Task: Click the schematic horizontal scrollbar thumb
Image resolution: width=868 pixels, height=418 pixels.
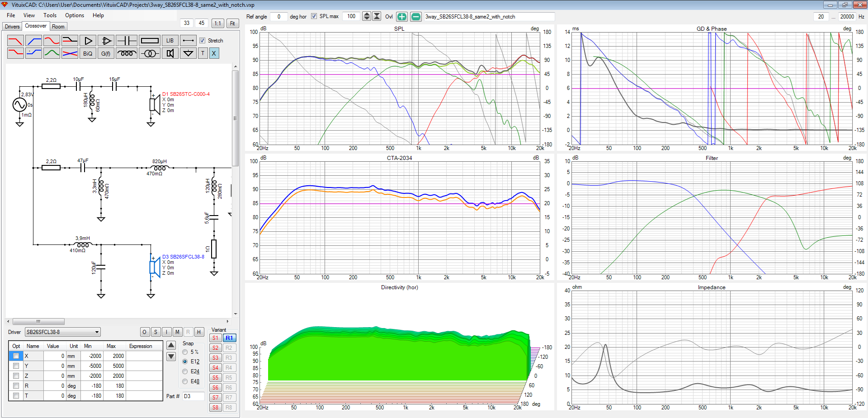Action: pos(38,322)
